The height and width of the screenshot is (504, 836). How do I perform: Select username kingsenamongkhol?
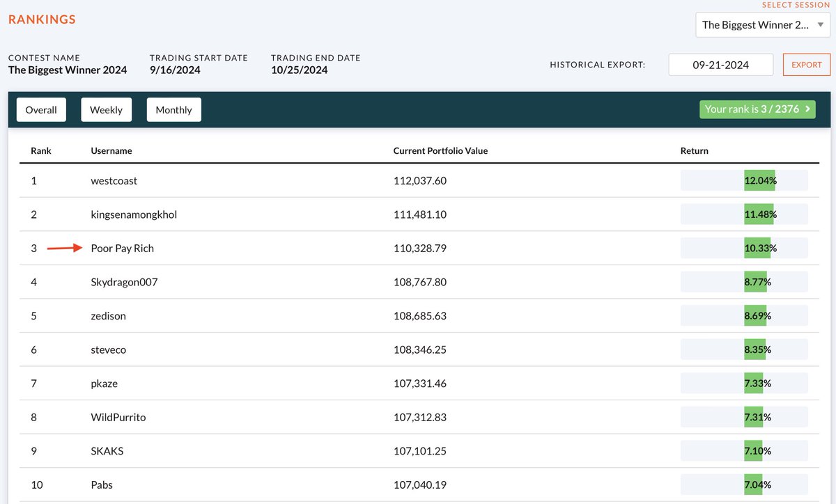coord(134,214)
